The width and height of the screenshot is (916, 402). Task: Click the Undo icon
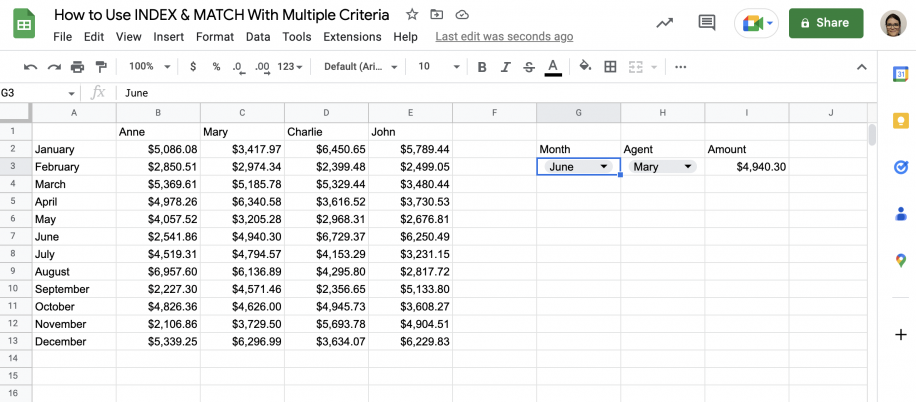coord(30,67)
